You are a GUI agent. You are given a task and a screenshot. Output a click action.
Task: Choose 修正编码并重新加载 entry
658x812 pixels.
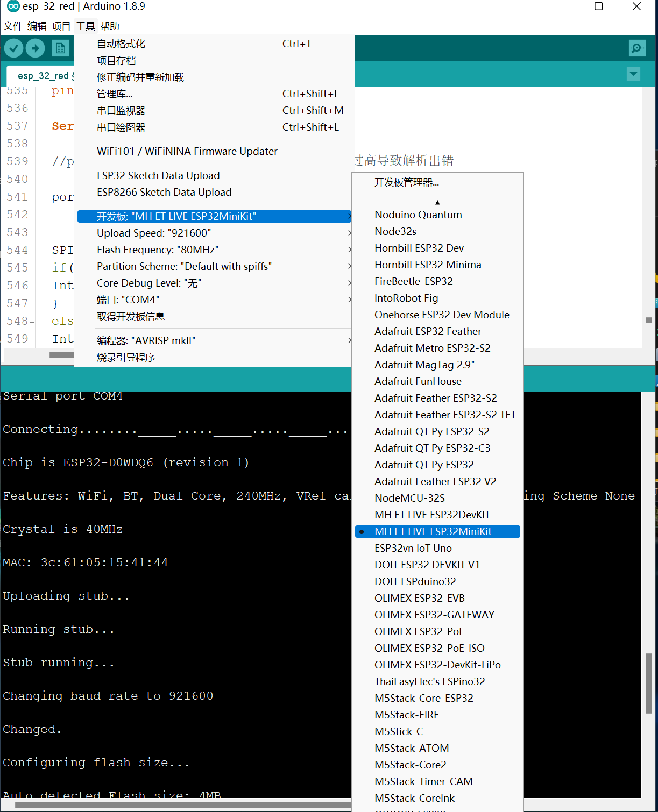coord(214,77)
